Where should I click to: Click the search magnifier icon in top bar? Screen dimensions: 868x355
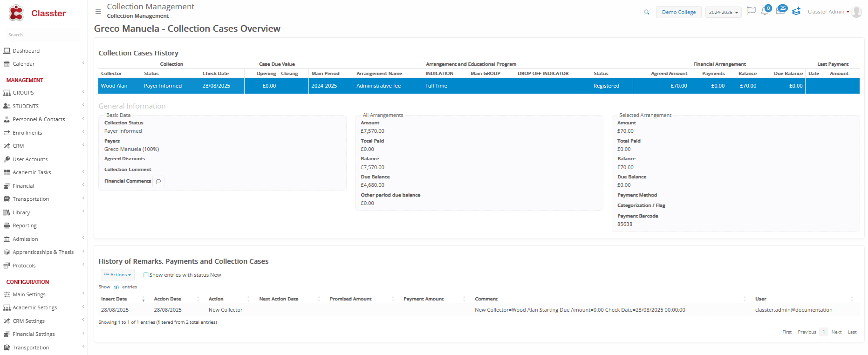[647, 12]
